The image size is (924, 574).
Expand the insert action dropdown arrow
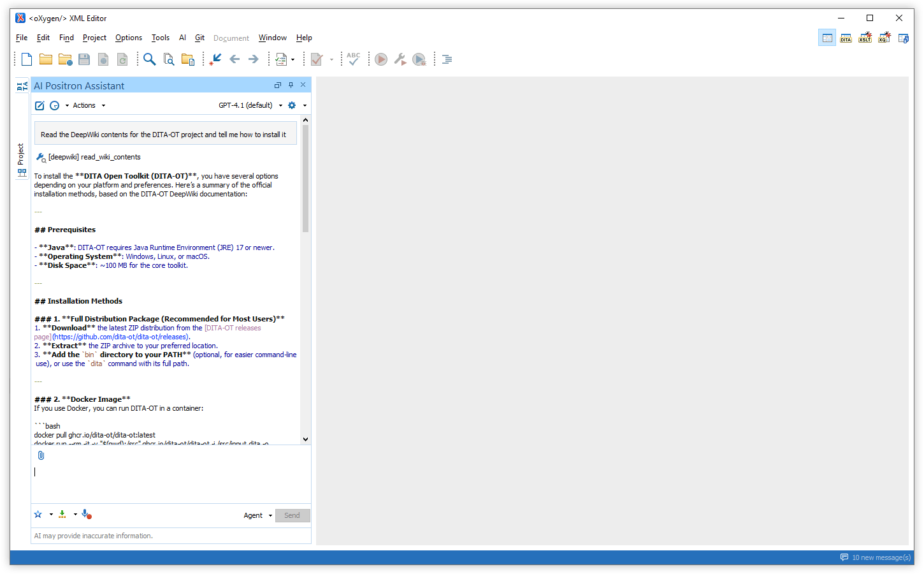[x=75, y=514]
